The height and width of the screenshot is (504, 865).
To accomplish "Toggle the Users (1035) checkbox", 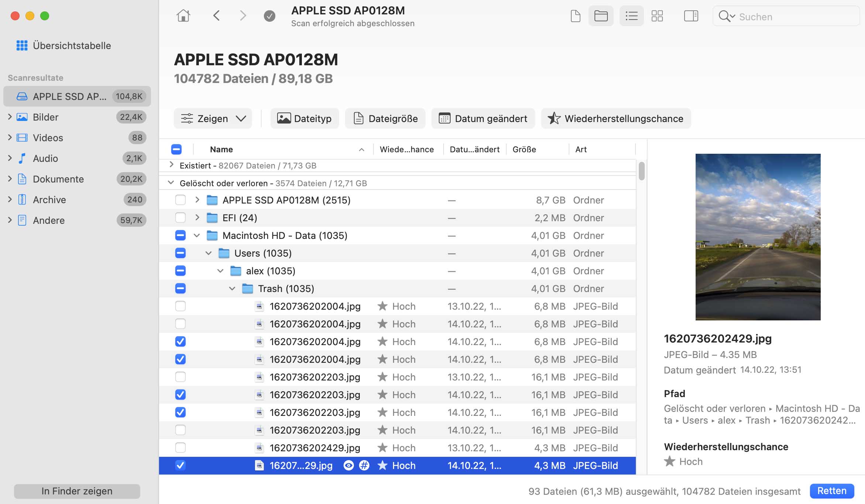I will point(180,253).
